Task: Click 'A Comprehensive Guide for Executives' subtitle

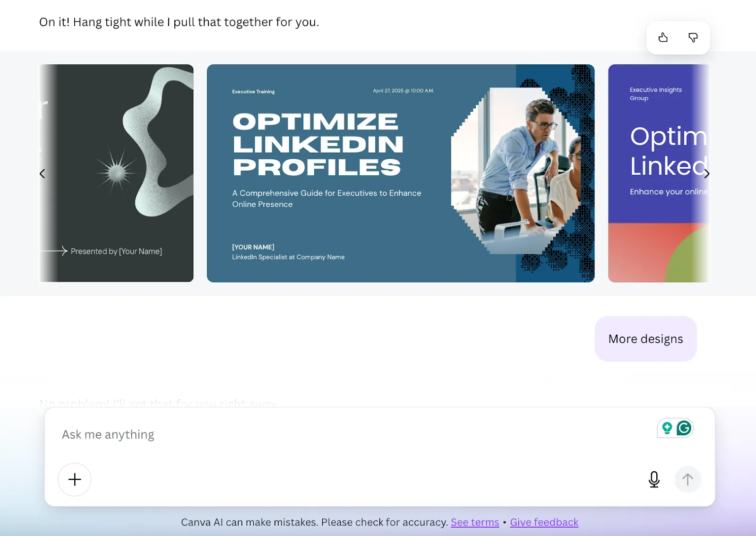Action: 326,199
